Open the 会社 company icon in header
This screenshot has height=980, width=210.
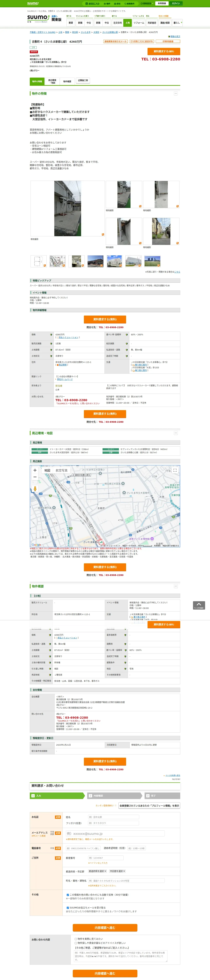tap(117, 3)
